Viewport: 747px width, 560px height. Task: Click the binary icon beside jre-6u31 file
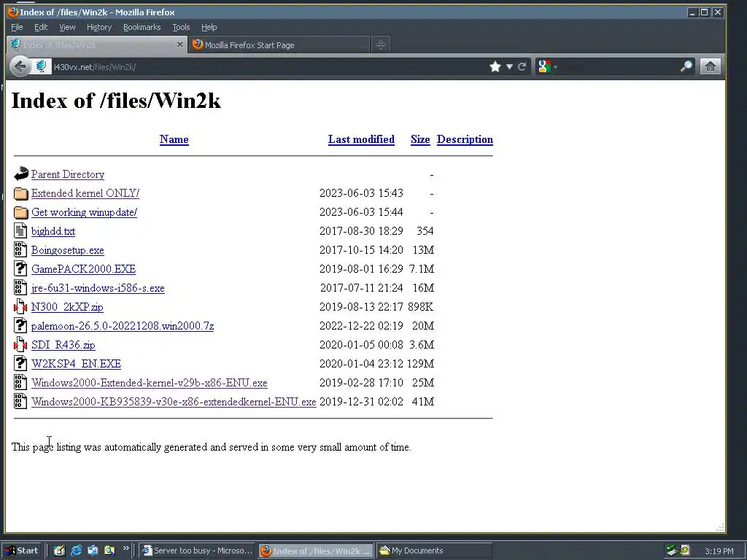coord(20,288)
